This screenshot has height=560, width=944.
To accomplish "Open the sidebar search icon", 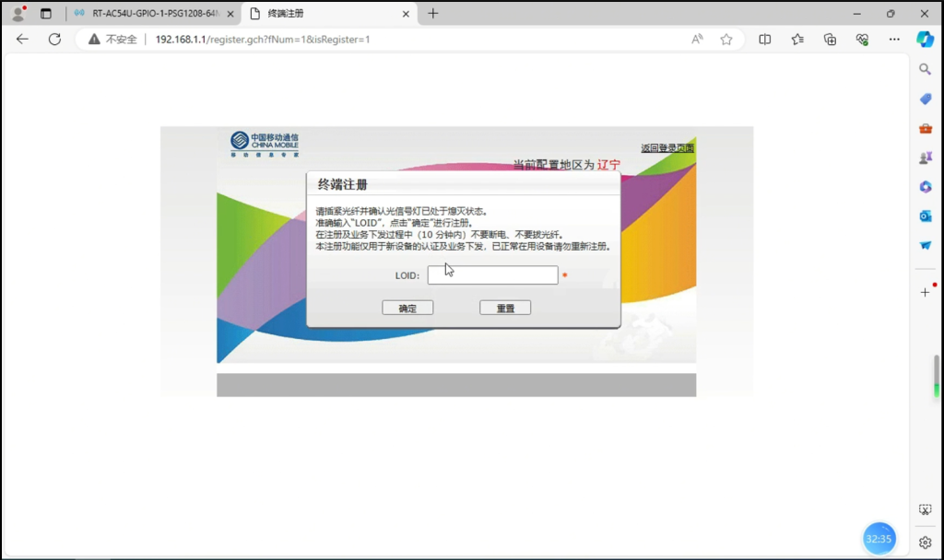I will [x=926, y=69].
